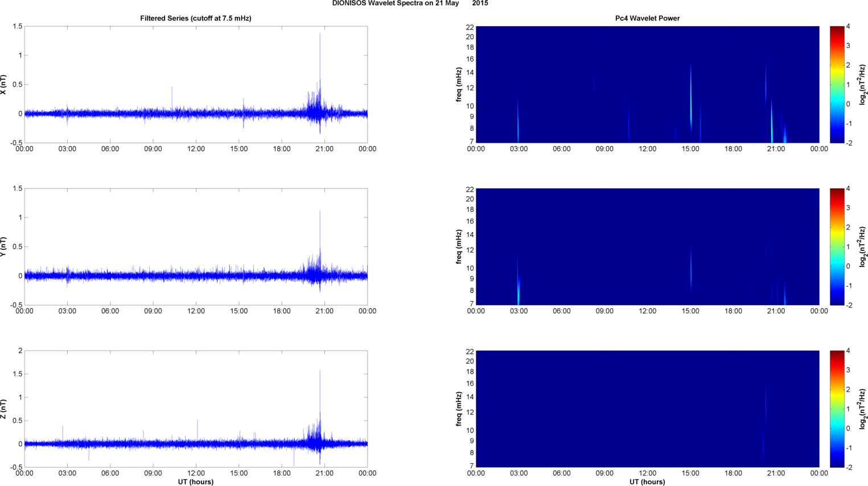Select the 'Pc4 Wavelet Power' column heading
868x486 pixels.
pyautogui.click(x=647, y=18)
